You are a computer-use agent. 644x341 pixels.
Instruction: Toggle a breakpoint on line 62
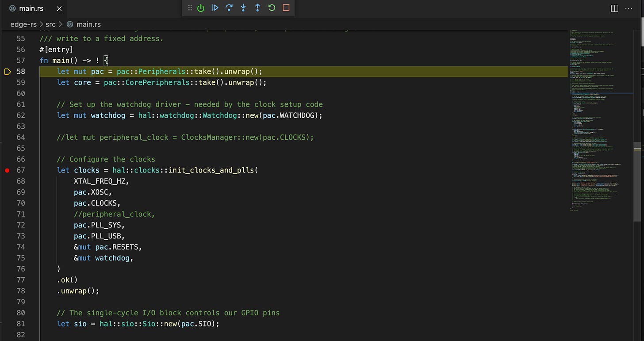click(7, 115)
